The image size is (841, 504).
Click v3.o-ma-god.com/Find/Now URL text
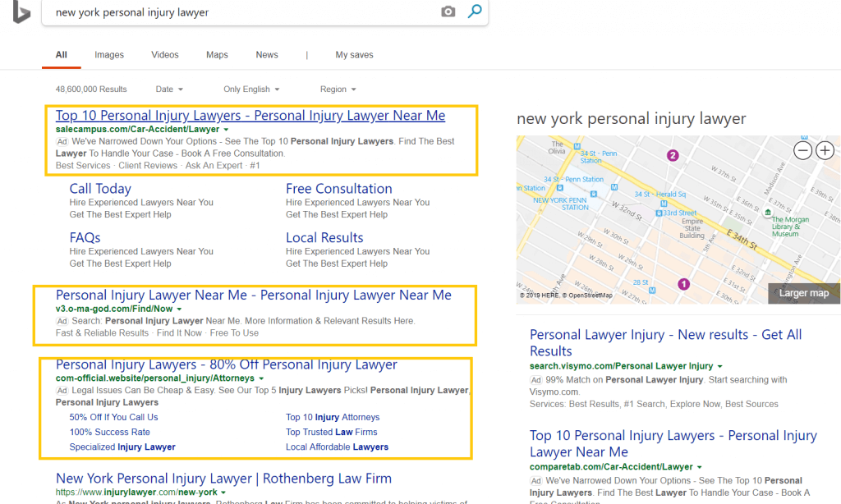pos(114,309)
